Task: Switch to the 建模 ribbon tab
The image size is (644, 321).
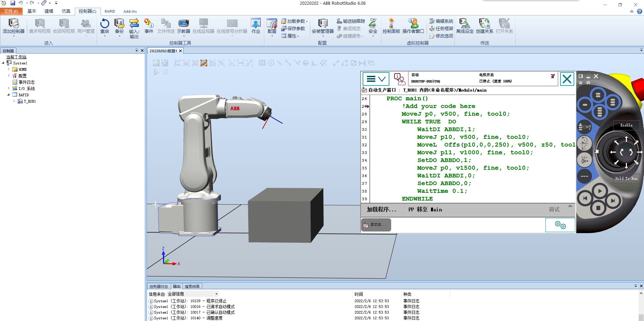Action: click(x=49, y=11)
